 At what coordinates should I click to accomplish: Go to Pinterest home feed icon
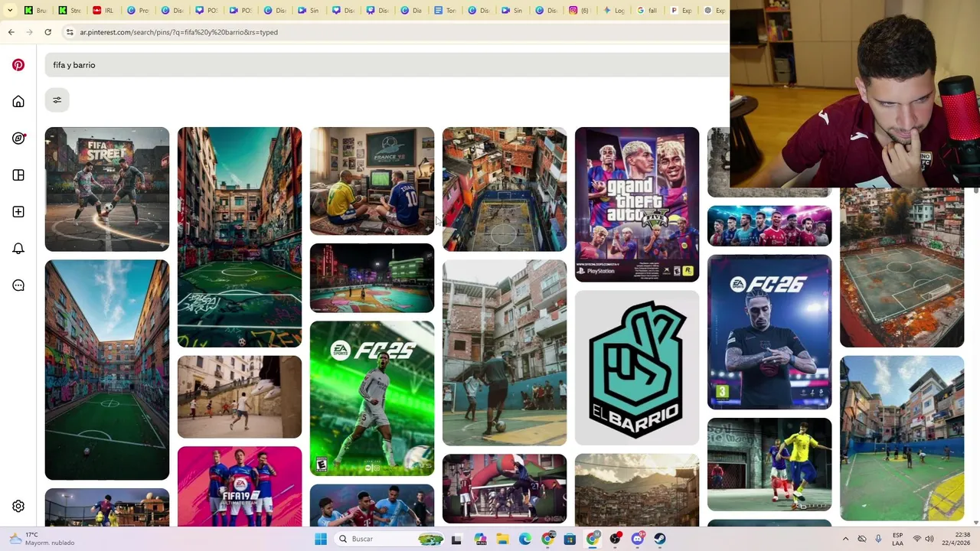point(18,102)
